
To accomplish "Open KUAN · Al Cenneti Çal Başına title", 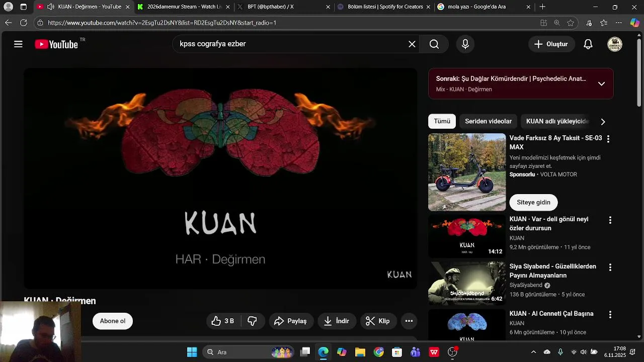I will [551, 314].
